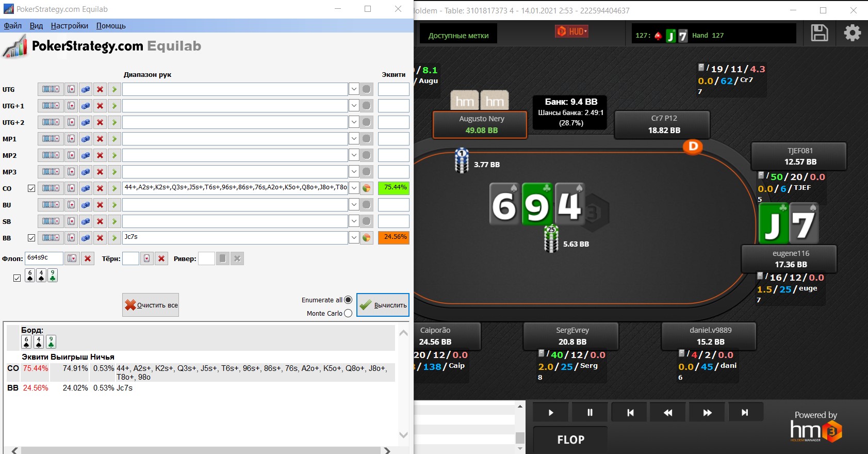Open flop card picker icon
Image resolution: width=868 pixels, height=454 pixels.
tap(72, 258)
